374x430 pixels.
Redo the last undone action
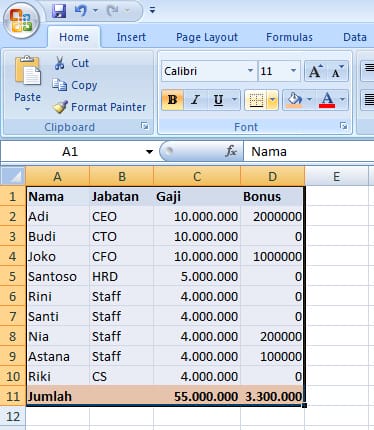coord(113,11)
